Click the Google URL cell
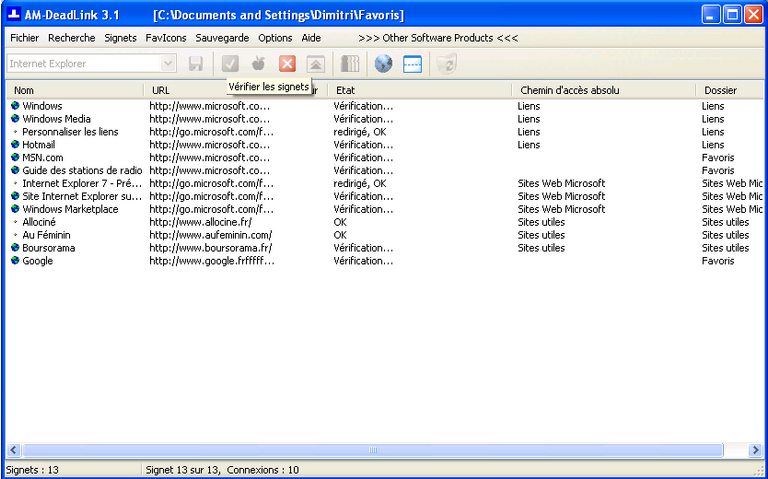Viewport: 768px width, 479px height. tap(212, 261)
